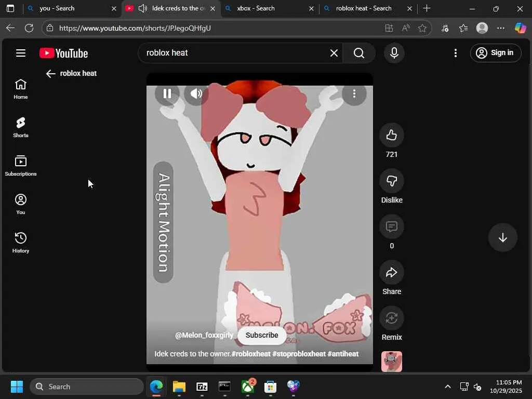Open the YouTube hamburger guide menu
532x399 pixels.
(21, 53)
